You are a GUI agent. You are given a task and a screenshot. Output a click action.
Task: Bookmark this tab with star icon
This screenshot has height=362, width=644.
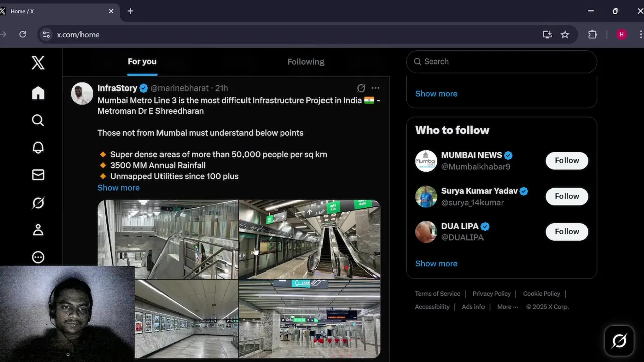click(565, 34)
